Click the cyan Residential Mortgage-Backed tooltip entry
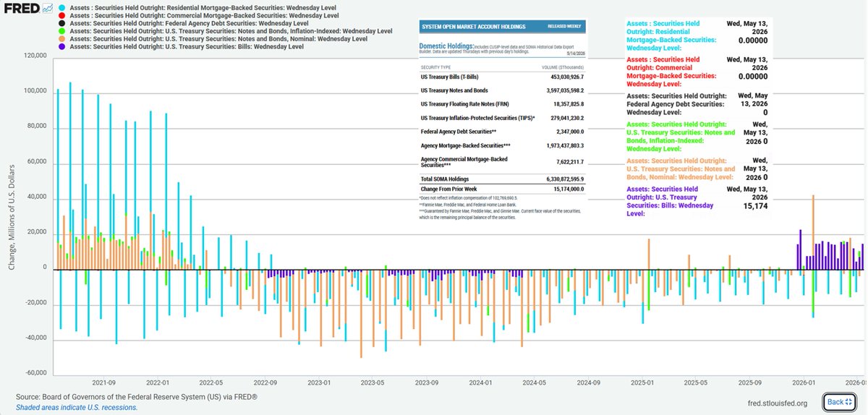The height and width of the screenshot is (415, 868). click(671, 38)
